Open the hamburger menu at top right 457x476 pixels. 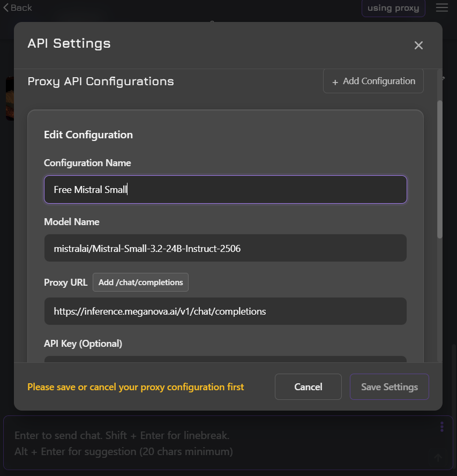click(441, 8)
